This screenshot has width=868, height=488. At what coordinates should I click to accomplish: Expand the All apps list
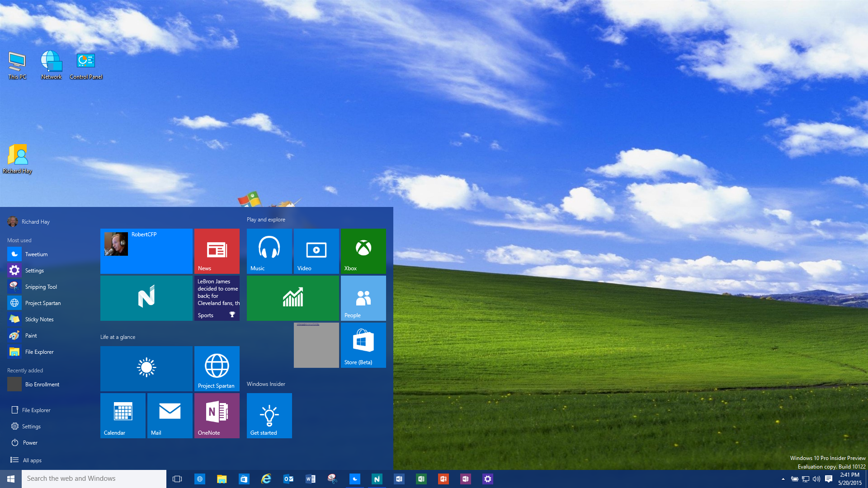coord(32,460)
